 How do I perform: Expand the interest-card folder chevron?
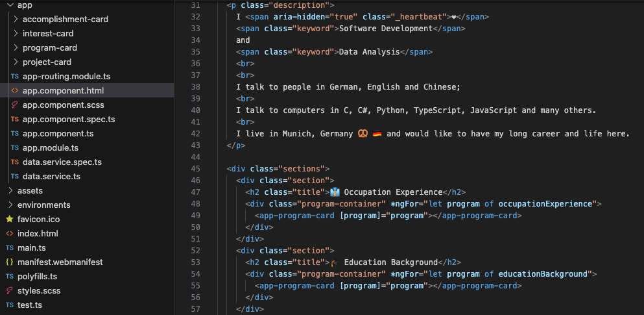[x=16, y=34]
